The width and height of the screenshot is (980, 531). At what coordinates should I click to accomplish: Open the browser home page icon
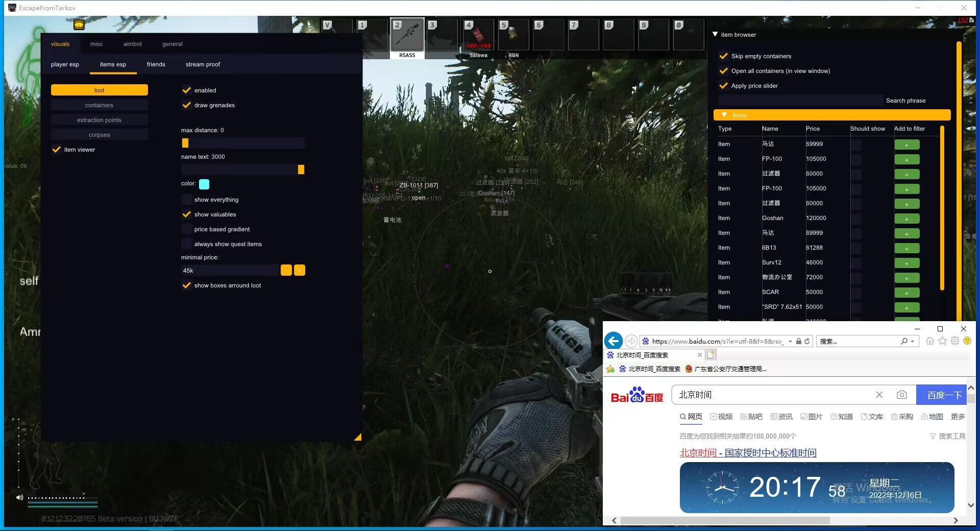coord(929,341)
